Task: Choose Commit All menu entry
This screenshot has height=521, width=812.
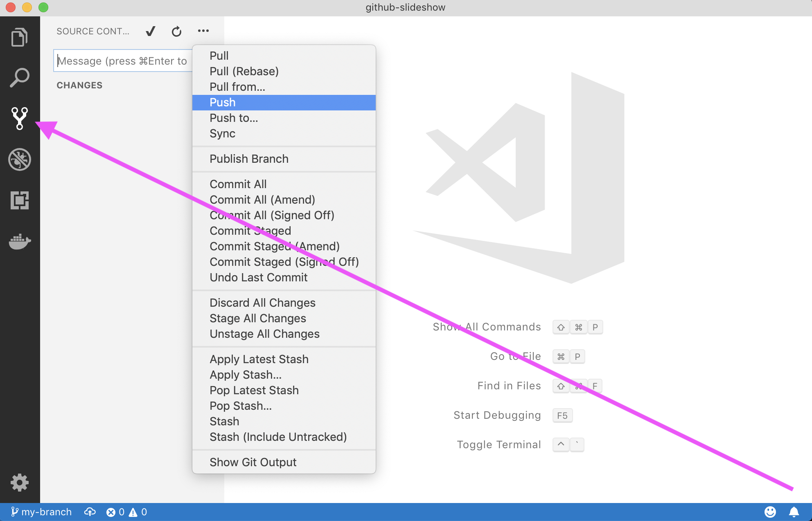Action: [x=284, y=184]
